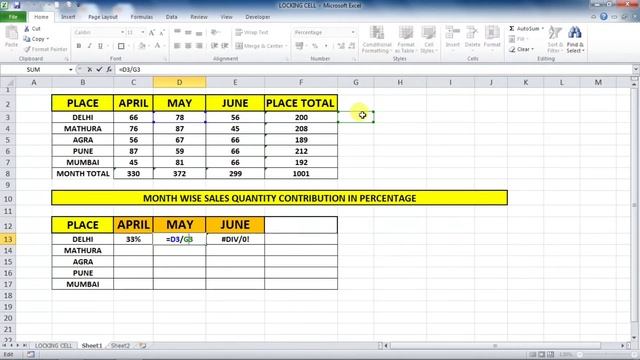Open the Number Format dropdown
Screen dimensions: 640x360
click(x=353, y=32)
